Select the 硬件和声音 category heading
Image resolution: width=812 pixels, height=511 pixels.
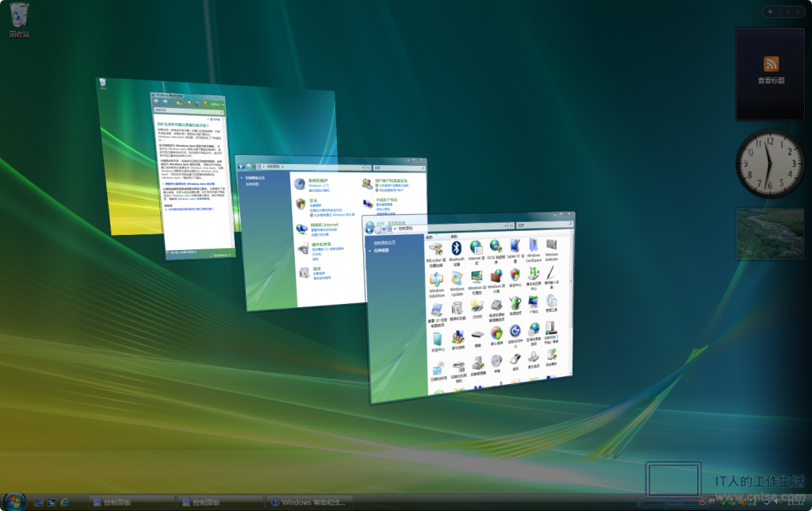point(321,244)
